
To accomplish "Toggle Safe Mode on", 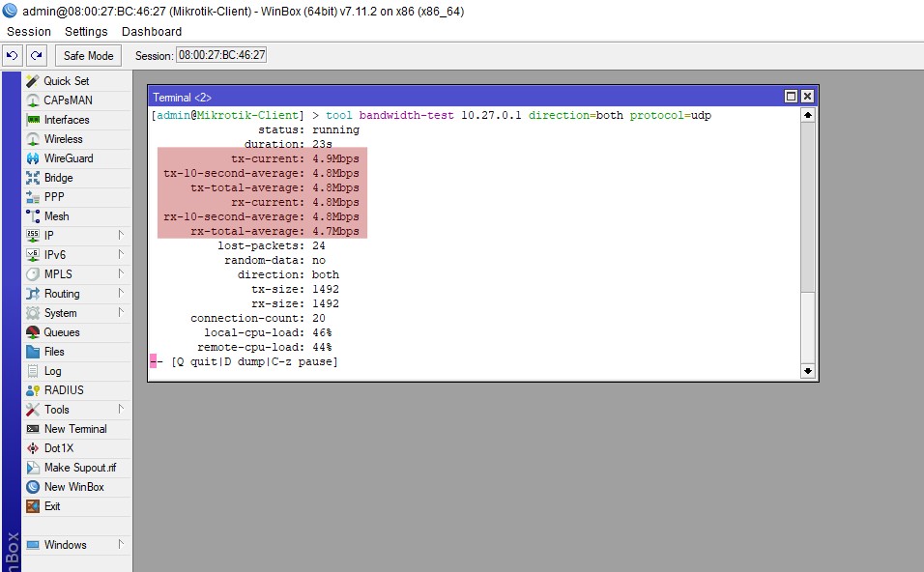I will [x=89, y=56].
